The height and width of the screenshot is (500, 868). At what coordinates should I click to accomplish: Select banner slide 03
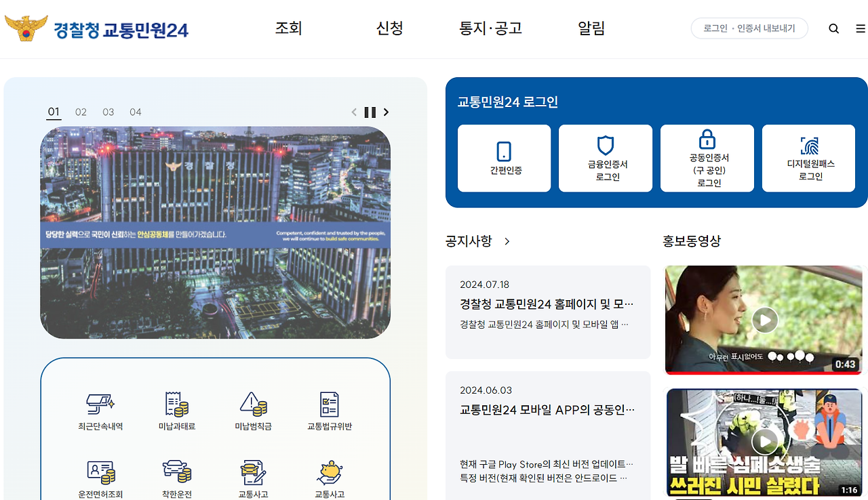108,112
